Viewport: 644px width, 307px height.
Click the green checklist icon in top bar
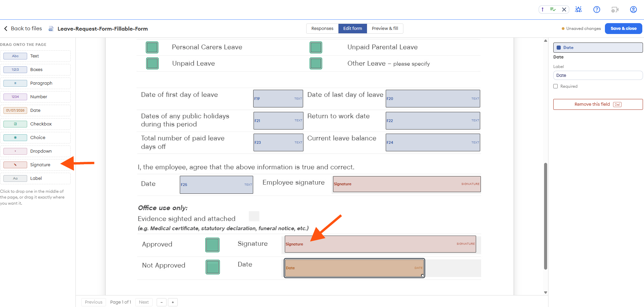click(553, 10)
